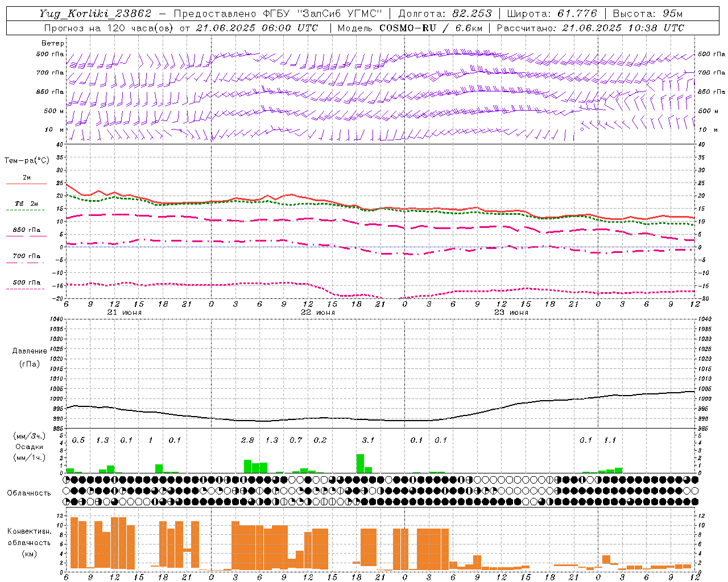Click the Давление pressure panel label
Viewport: 728px width, 582px height.
point(30,351)
